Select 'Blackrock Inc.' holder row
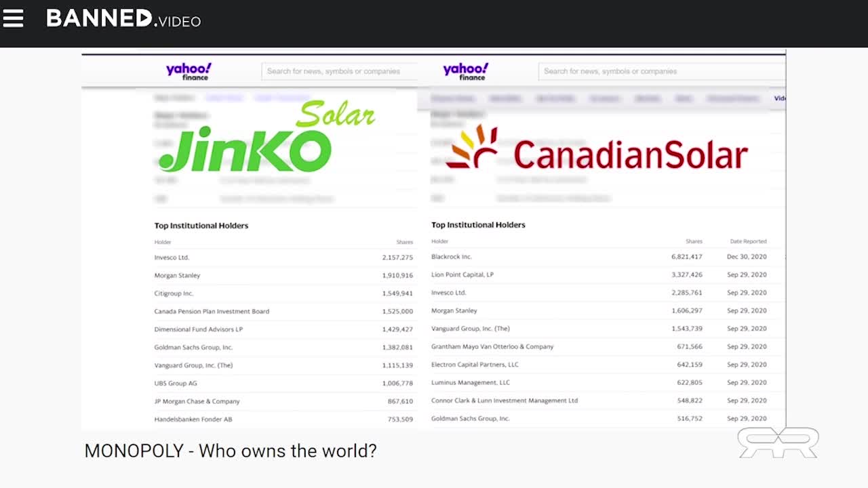868x488 pixels. coord(452,257)
